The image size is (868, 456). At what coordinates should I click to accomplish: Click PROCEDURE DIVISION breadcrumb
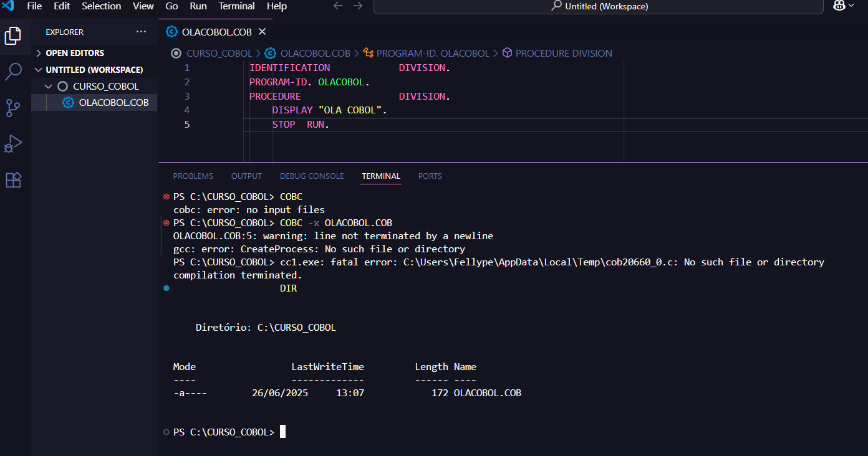pos(564,54)
